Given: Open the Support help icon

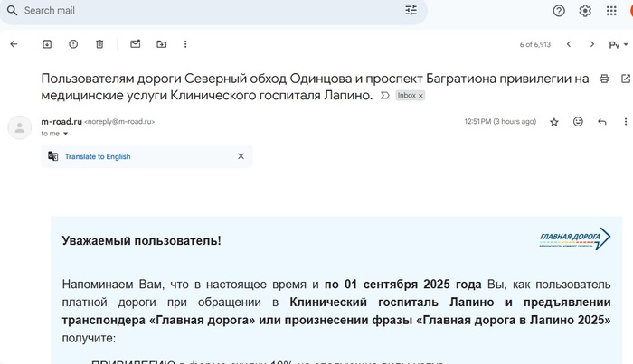Looking at the screenshot, I should [559, 11].
